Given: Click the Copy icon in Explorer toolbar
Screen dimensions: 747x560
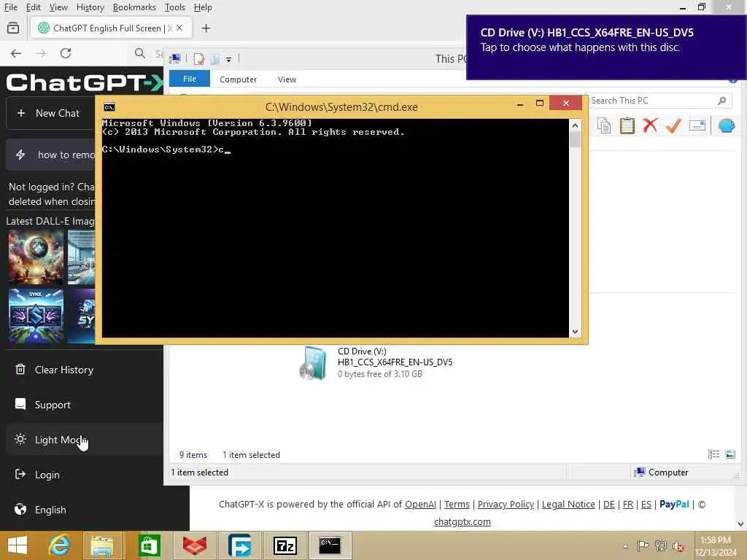Looking at the screenshot, I should pyautogui.click(x=604, y=125).
